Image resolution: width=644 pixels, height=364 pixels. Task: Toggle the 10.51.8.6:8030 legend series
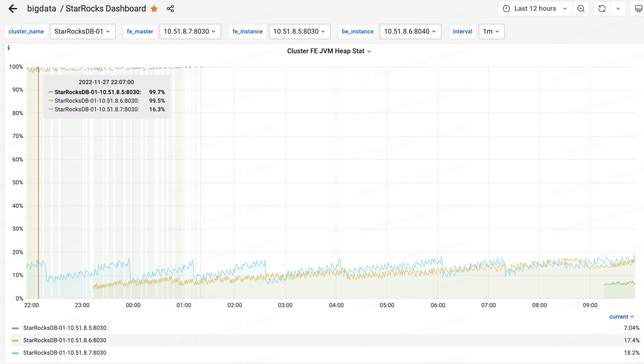click(64, 340)
